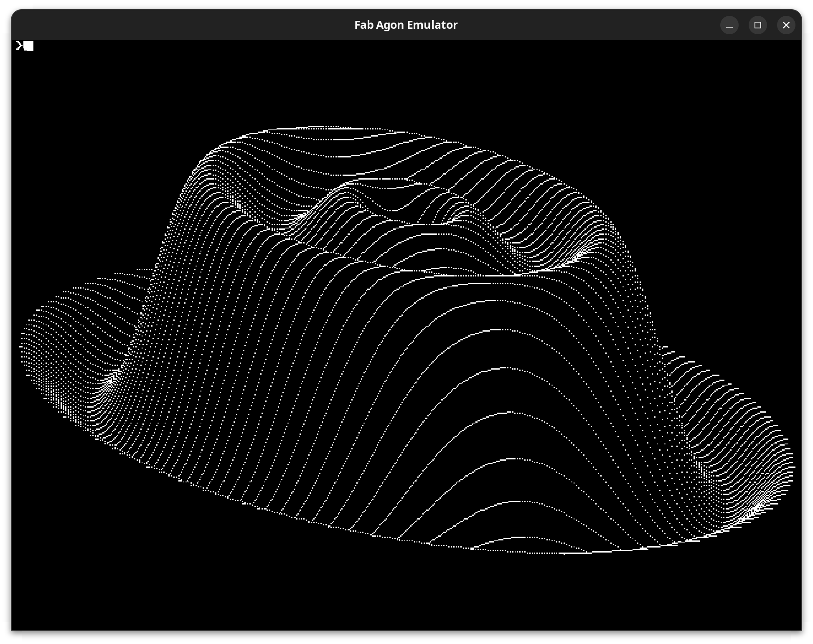This screenshot has width=813, height=644.
Task: Click the empty black area above the hat
Action: pyautogui.click(x=405, y=84)
